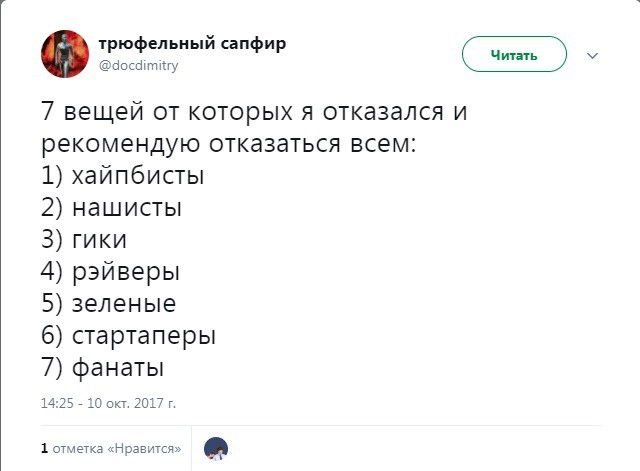Open the author's profile avatar
Image resolution: width=640 pixels, height=471 pixels.
[64, 54]
